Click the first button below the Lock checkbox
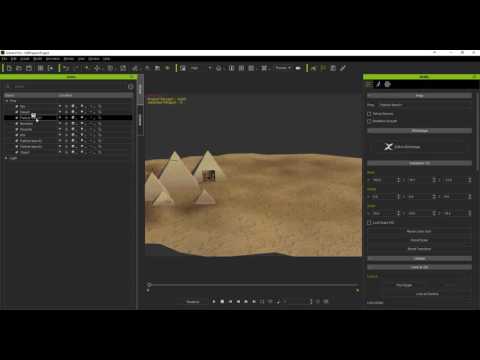Image resolution: width=480 pixels, height=360 pixels. [419, 231]
